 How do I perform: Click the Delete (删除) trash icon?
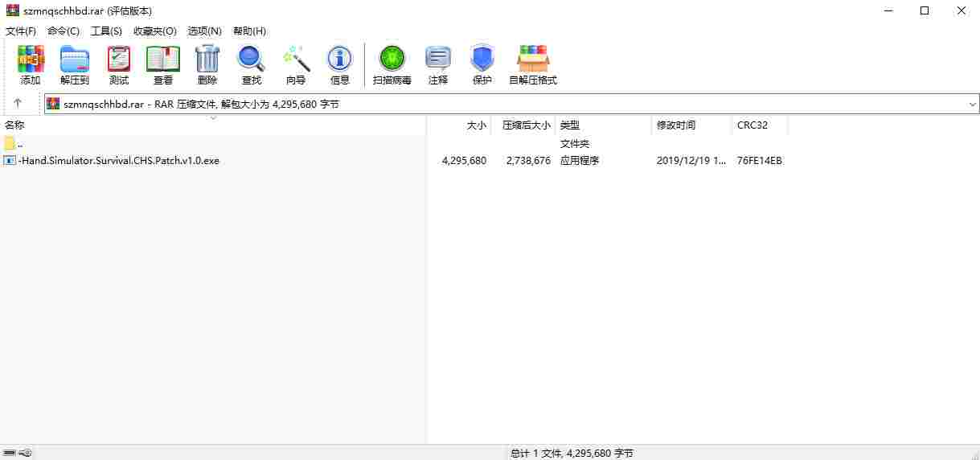click(x=207, y=65)
